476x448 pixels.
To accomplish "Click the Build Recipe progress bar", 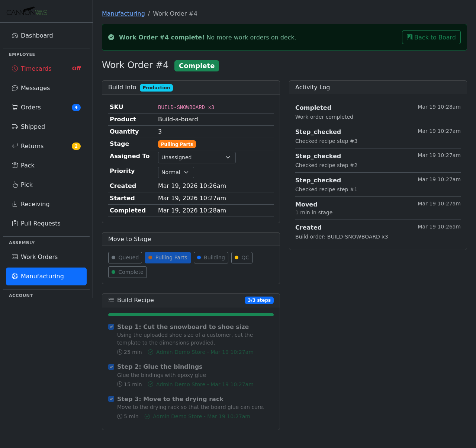I will pyautogui.click(x=191, y=315).
